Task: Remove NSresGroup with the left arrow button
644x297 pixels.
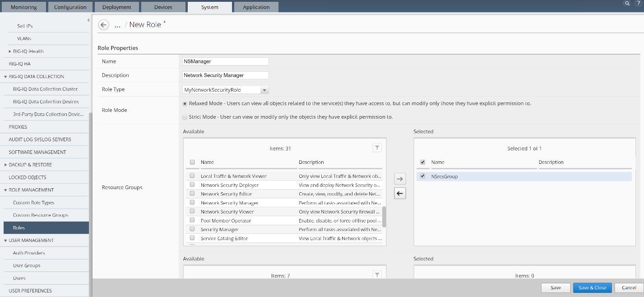Action: pyautogui.click(x=400, y=193)
